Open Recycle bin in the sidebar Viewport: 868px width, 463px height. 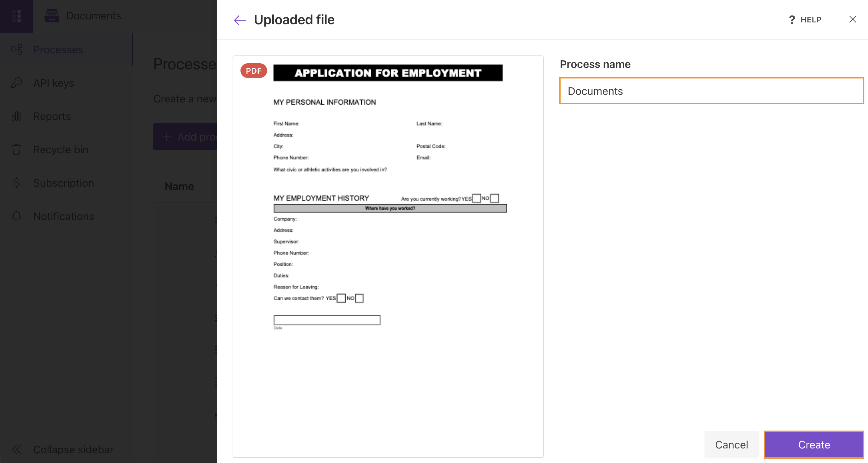(67, 149)
